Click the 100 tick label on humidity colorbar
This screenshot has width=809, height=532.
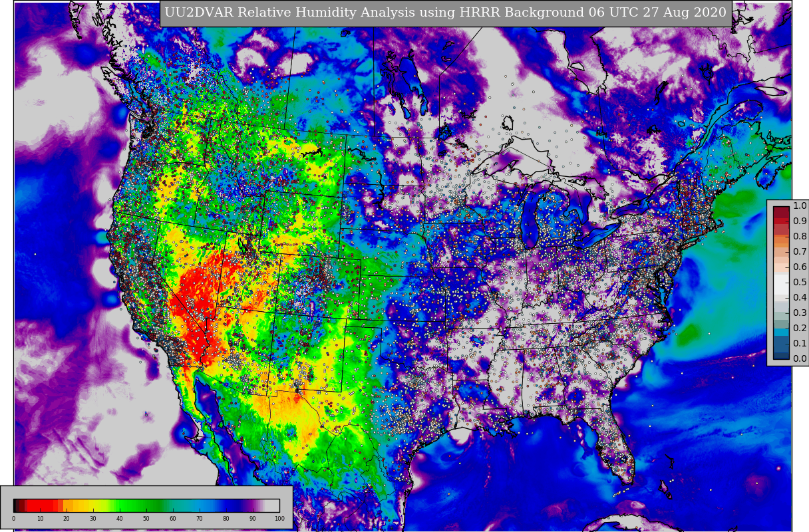[279, 519]
